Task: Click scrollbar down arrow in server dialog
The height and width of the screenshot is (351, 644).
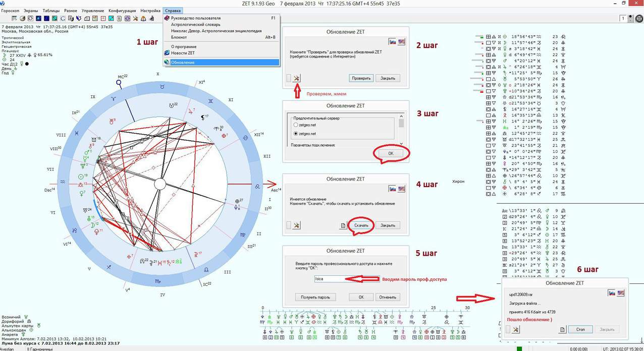Action: point(402,143)
